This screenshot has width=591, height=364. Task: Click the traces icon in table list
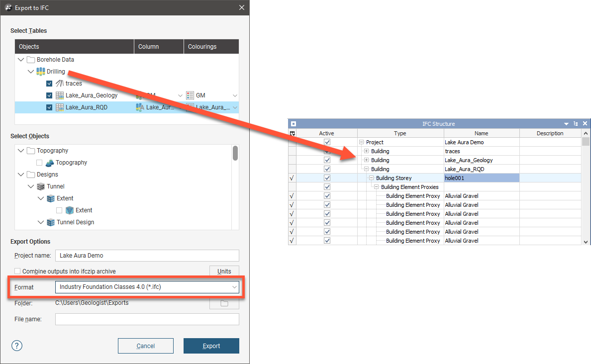pos(60,84)
